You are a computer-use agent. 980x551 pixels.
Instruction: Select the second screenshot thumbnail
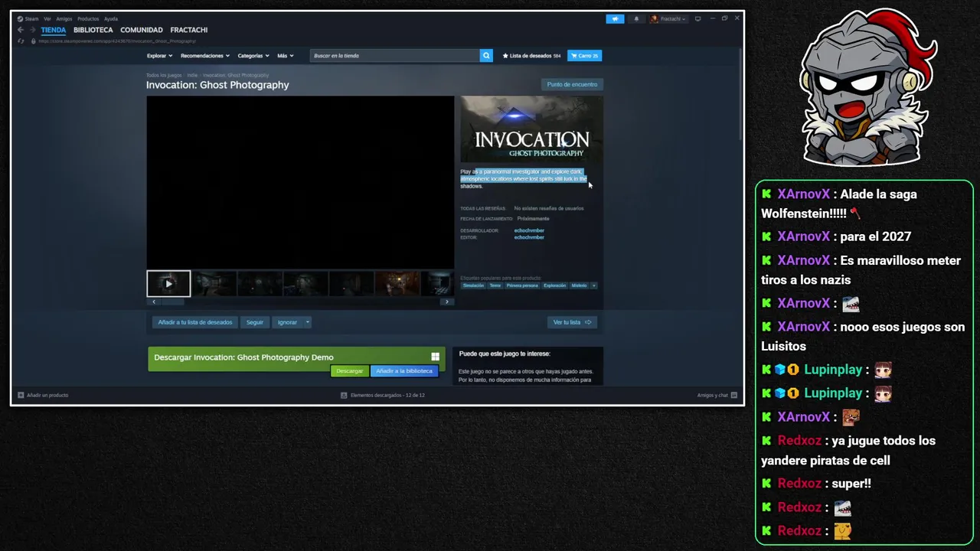214,283
